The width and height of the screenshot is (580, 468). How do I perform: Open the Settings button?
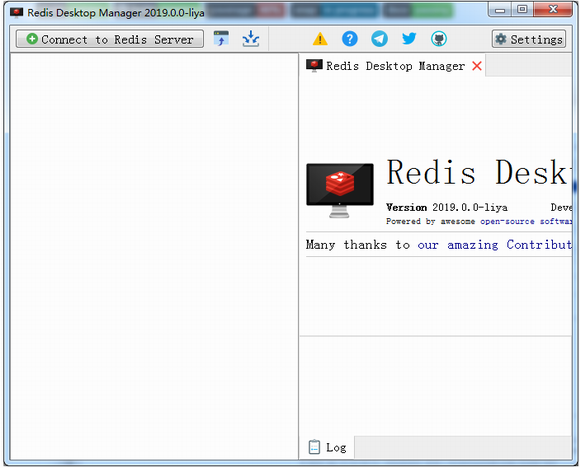point(529,39)
